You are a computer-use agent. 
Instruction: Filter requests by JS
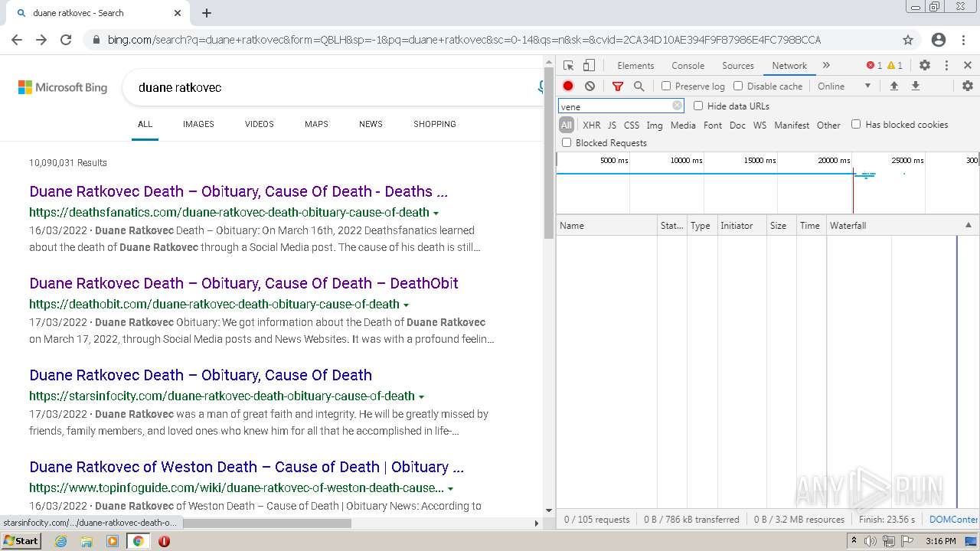click(612, 125)
